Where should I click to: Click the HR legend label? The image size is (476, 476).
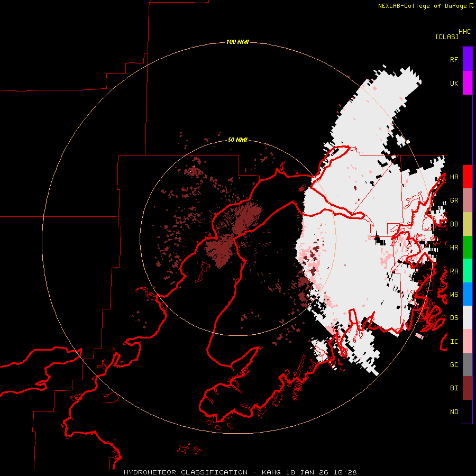[454, 248]
